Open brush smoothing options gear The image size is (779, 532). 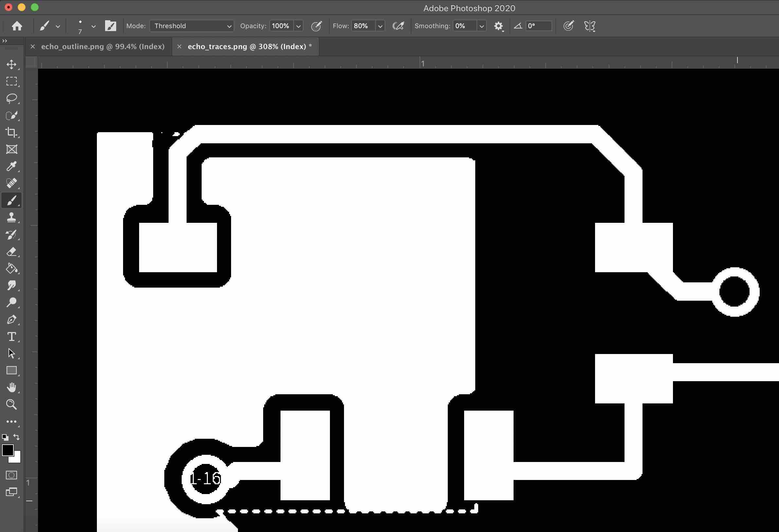[498, 26]
